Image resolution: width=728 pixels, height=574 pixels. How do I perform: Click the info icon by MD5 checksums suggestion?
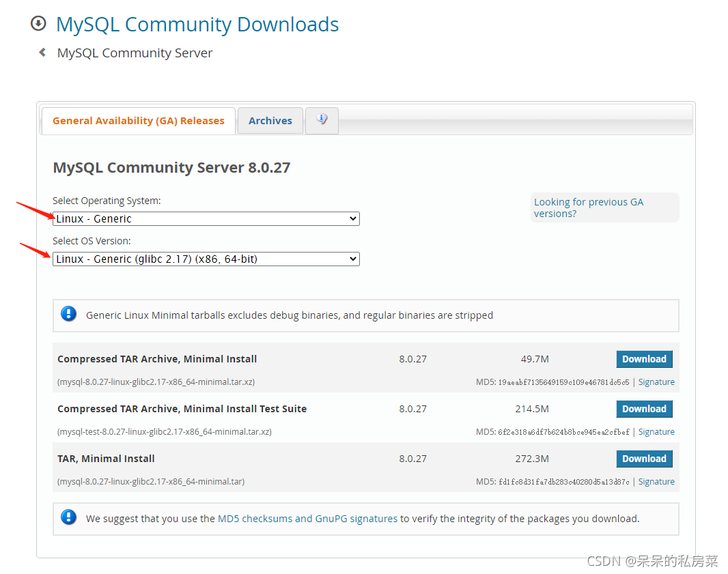point(69,517)
